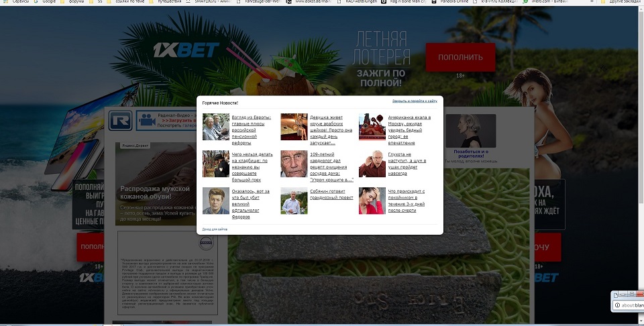Open 'Чего нельзя делать на кладбище' article
The width and height of the screenshot is (644, 326).
click(x=251, y=166)
